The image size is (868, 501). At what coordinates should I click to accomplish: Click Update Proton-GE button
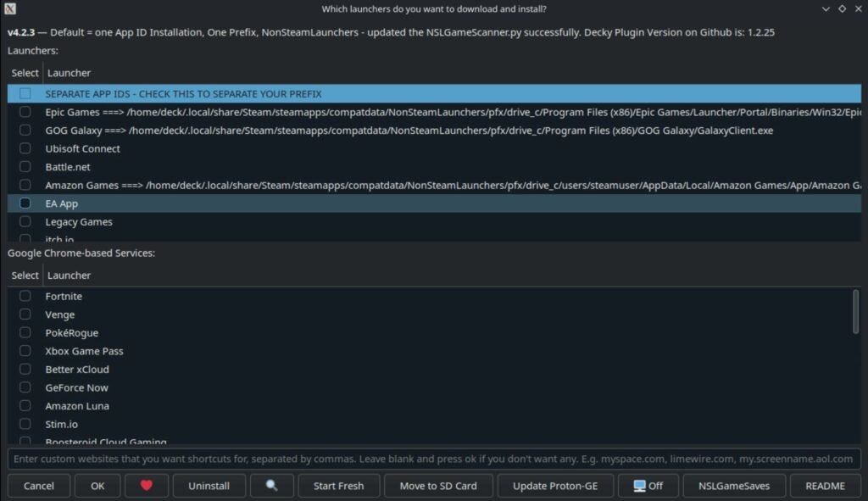pyautogui.click(x=555, y=486)
